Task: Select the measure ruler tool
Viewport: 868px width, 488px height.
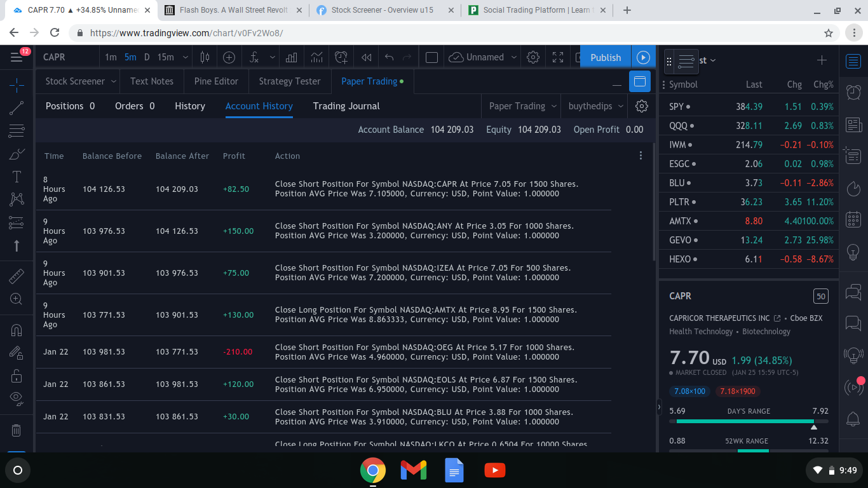Action: pos(17,276)
